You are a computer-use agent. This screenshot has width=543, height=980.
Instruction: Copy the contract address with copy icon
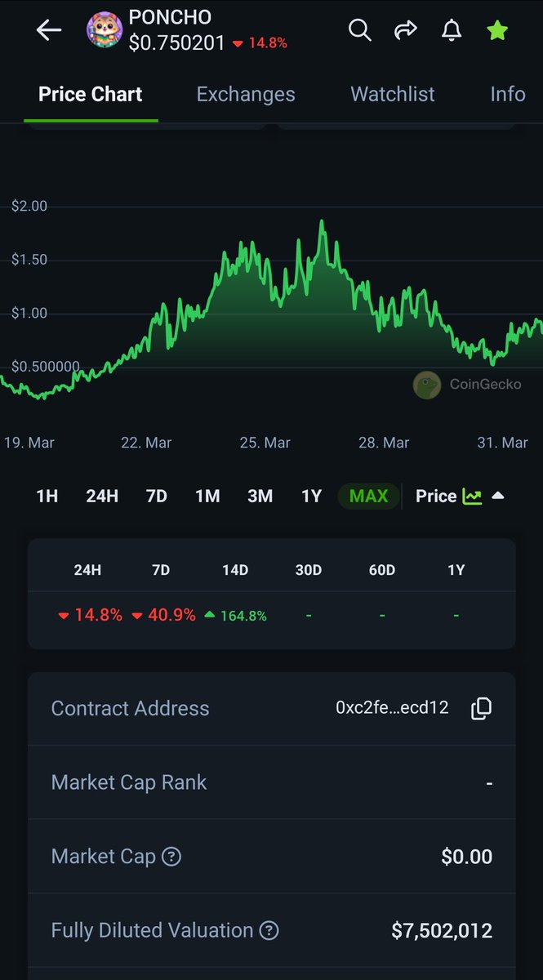coord(482,708)
